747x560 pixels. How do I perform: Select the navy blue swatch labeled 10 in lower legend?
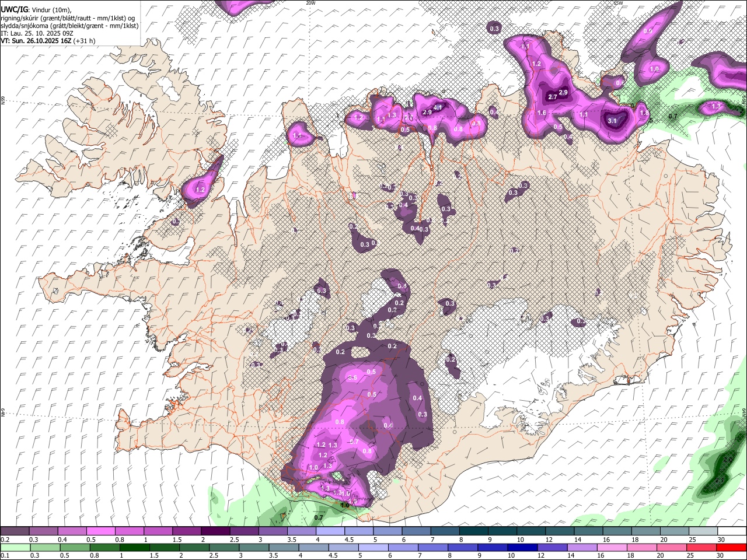click(x=521, y=547)
